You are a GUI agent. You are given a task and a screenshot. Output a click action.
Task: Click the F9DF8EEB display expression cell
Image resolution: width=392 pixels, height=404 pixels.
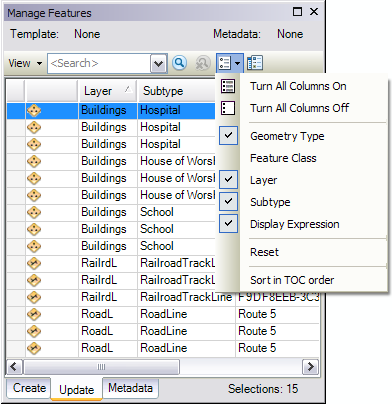277,297
